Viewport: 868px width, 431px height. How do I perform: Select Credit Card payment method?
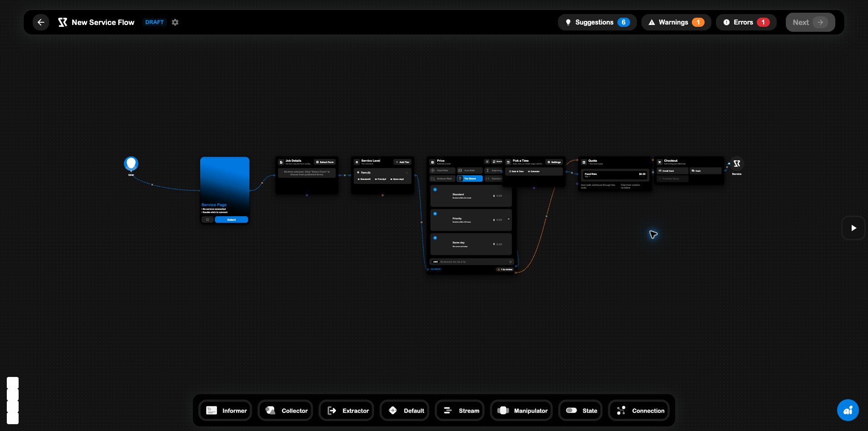672,171
